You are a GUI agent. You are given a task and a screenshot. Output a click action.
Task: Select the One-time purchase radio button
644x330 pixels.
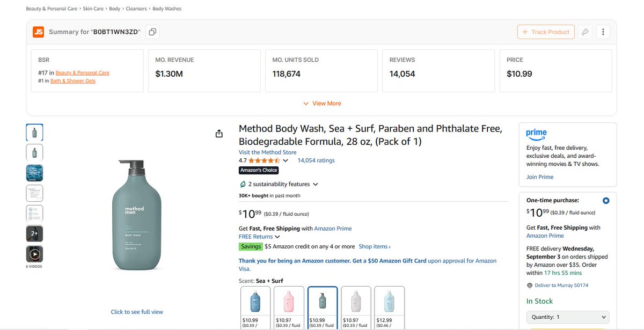pos(606,201)
